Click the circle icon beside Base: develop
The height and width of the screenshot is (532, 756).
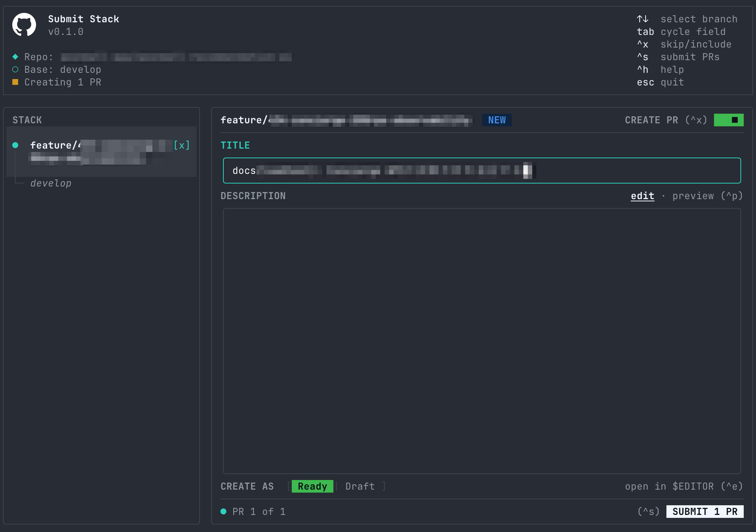15,69
